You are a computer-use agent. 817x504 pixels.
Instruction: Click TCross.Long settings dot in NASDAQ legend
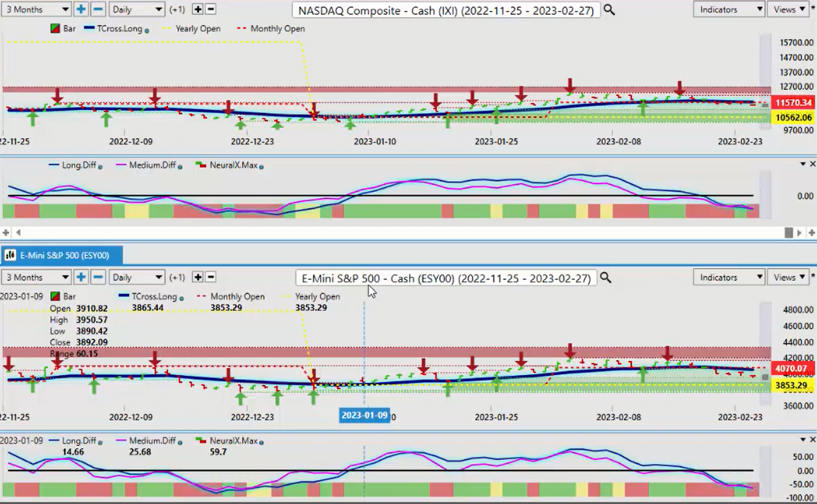pyautogui.click(x=147, y=30)
